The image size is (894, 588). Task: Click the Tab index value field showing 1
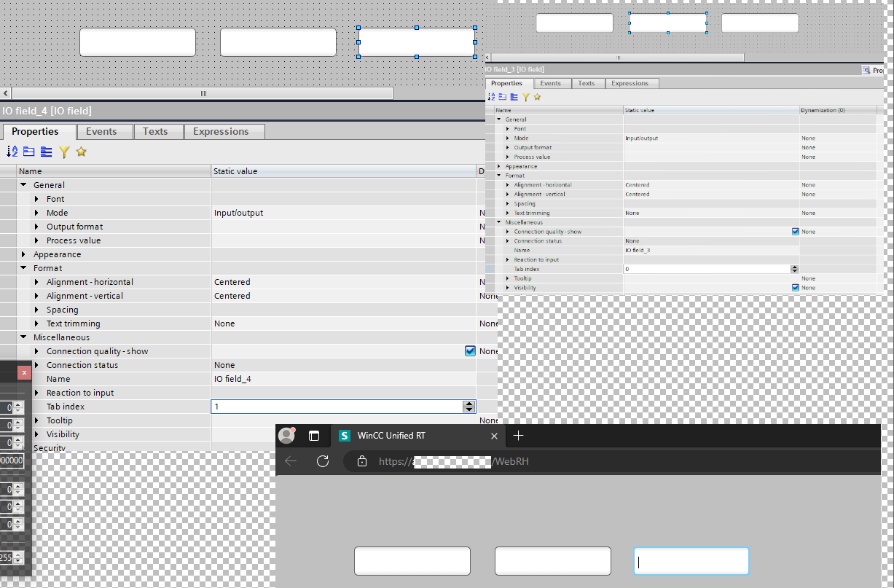point(335,407)
